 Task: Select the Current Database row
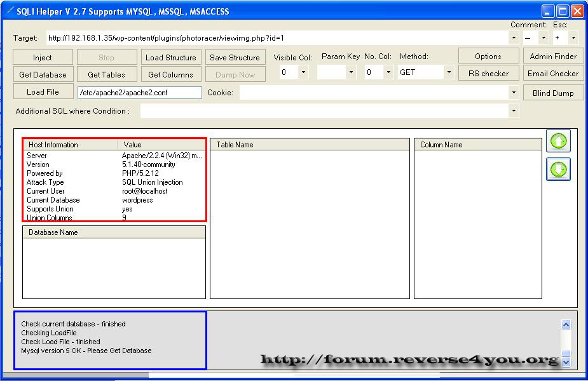tap(114, 200)
